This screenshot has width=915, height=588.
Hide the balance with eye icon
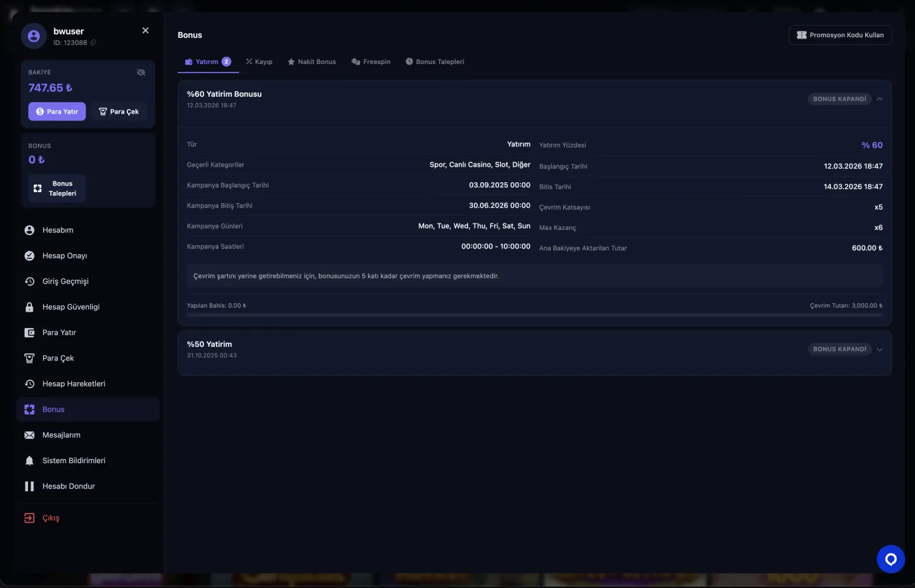141,73
